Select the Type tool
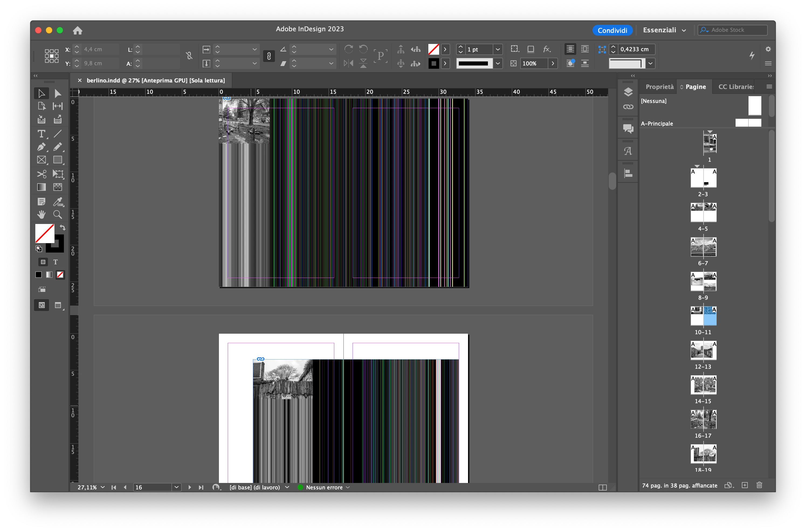The height and width of the screenshot is (532, 806). [x=42, y=134]
